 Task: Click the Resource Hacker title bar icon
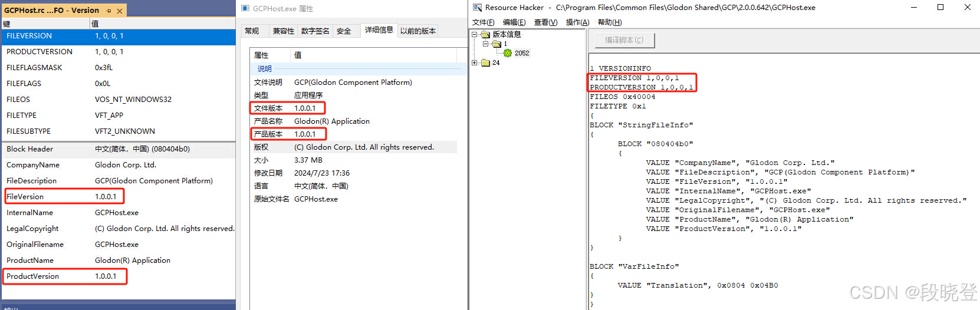point(477,8)
